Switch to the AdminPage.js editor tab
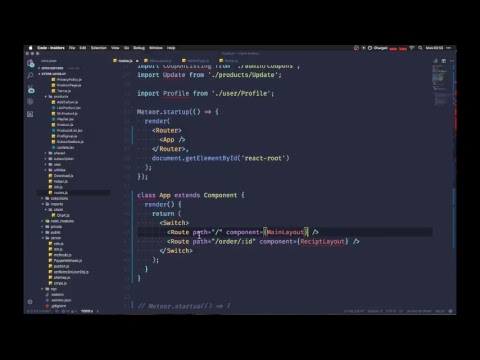 point(198,61)
